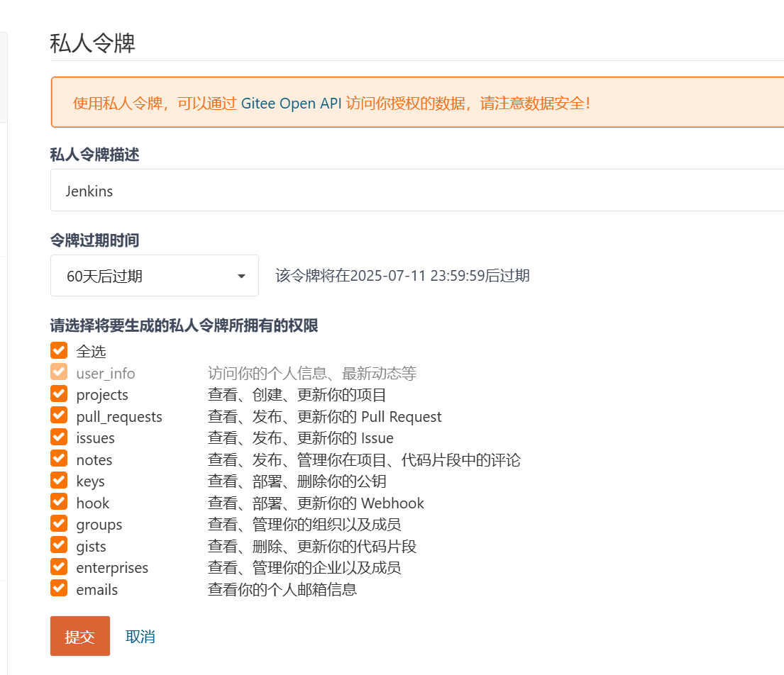Toggle the hook permission checkbox

pos(59,503)
